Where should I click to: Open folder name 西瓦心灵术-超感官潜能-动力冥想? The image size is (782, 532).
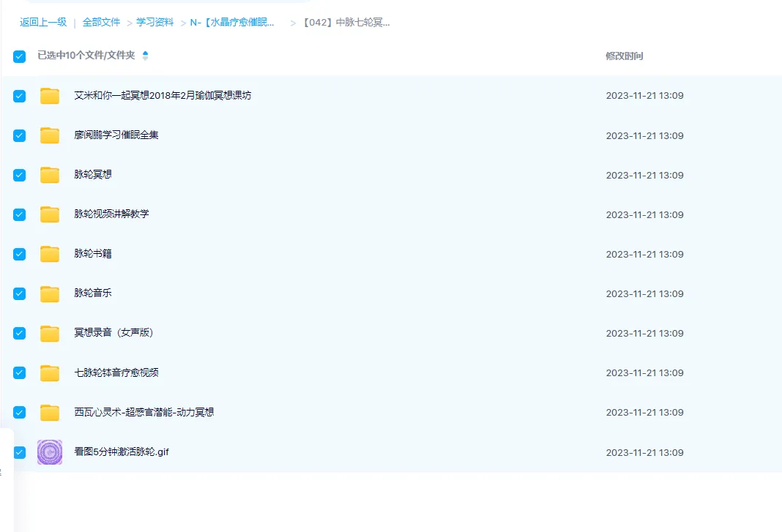(x=144, y=412)
